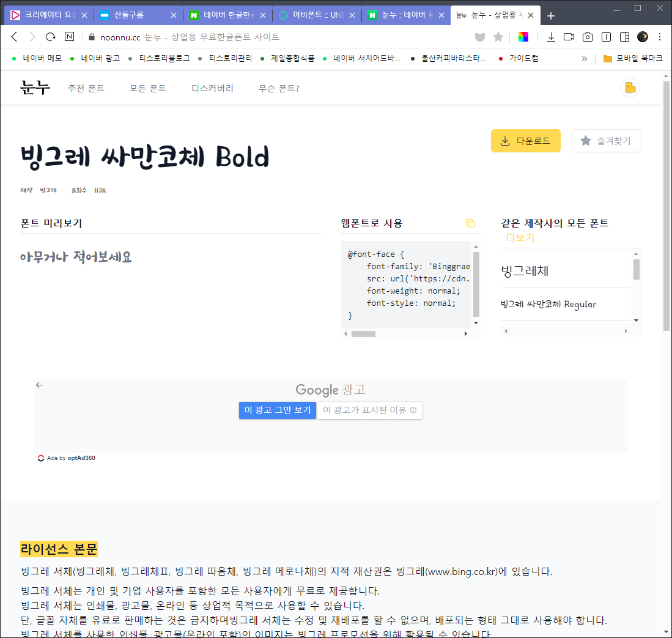Open the 티스토리관리 bookmark
672x638 pixels.
click(x=226, y=58)
